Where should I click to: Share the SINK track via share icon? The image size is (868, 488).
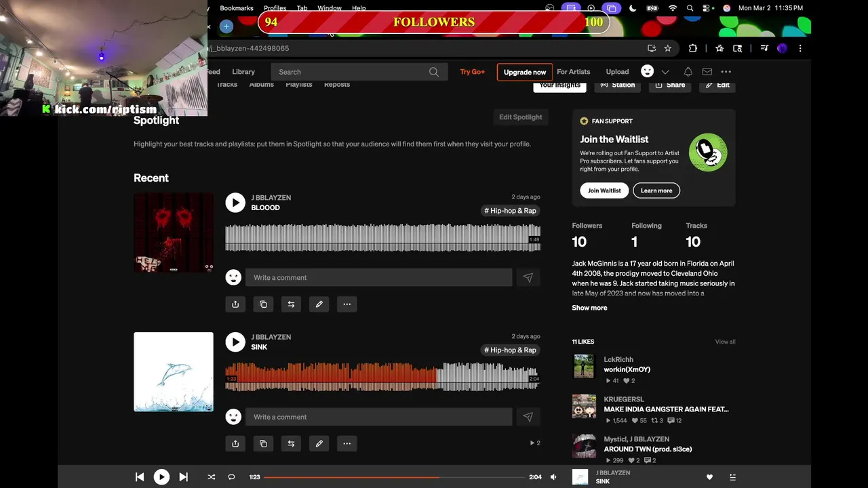click(235, 444)
